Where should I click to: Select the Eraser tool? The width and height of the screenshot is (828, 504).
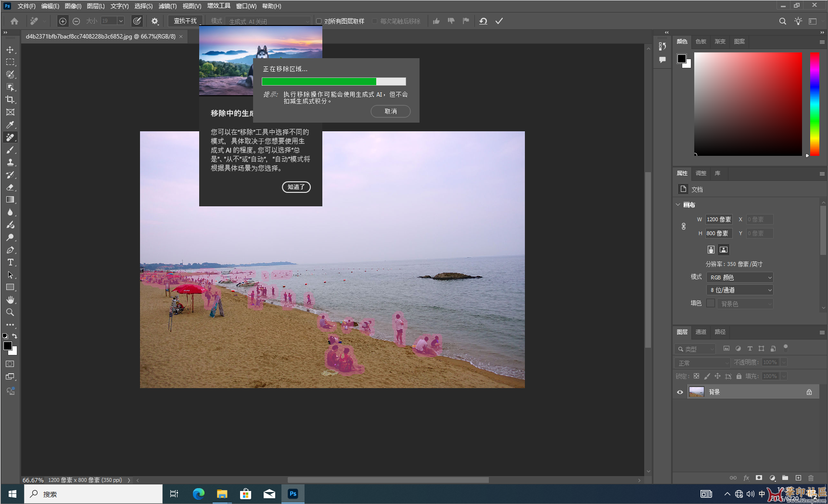pyautogui.click(x=10, y=188)
